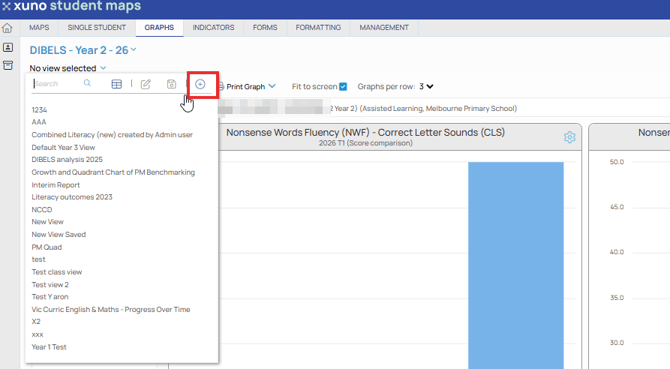The width and height of the screenshot is (670, 369).
Task: Click the edit view pencil icon
Action: tap(146, 84)
